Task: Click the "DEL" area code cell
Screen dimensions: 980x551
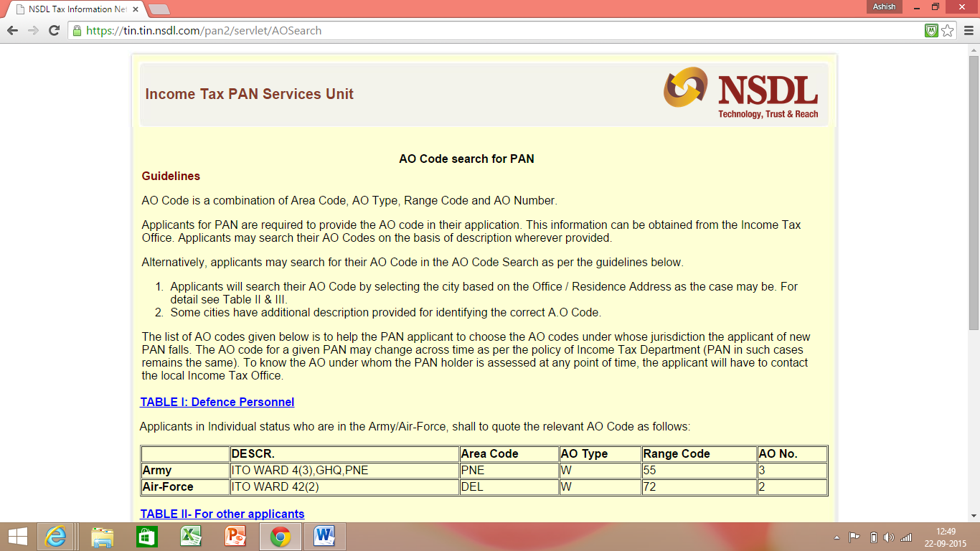Action: [509, 487]
